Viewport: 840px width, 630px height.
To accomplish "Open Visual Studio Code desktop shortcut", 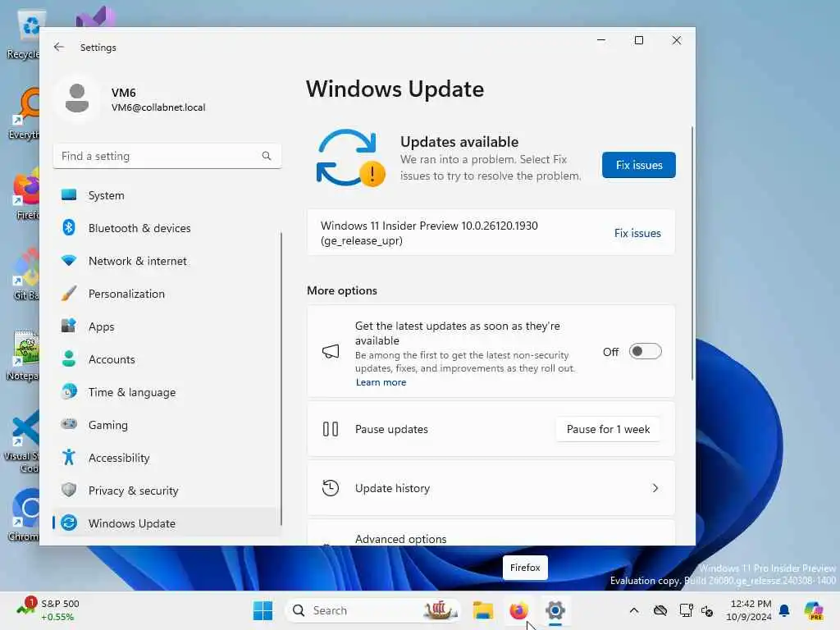I will (x=22, y=441).
